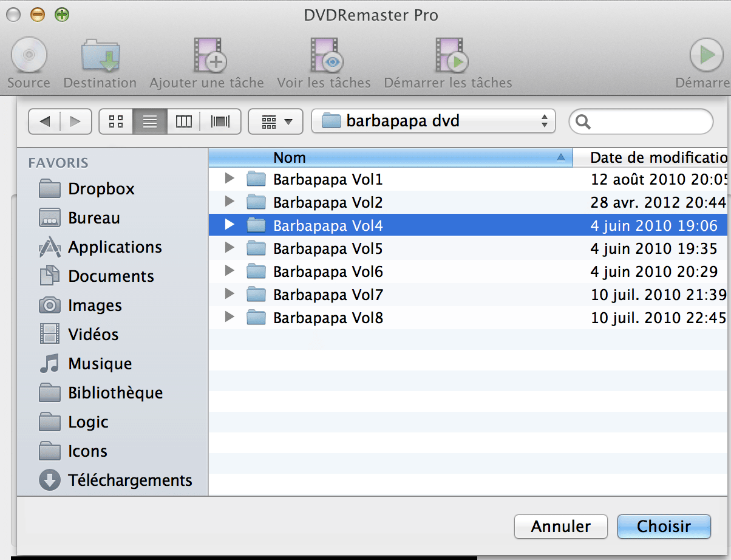Switch to column view mode
The width and height of the screenshot is (731, 560).
183,121
